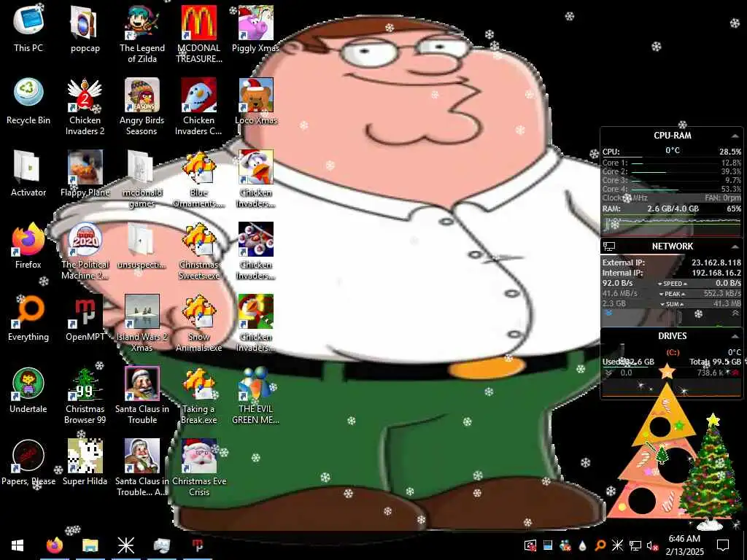Launch the Chicken Invaders 2 shortcut

tap(85, 106)
